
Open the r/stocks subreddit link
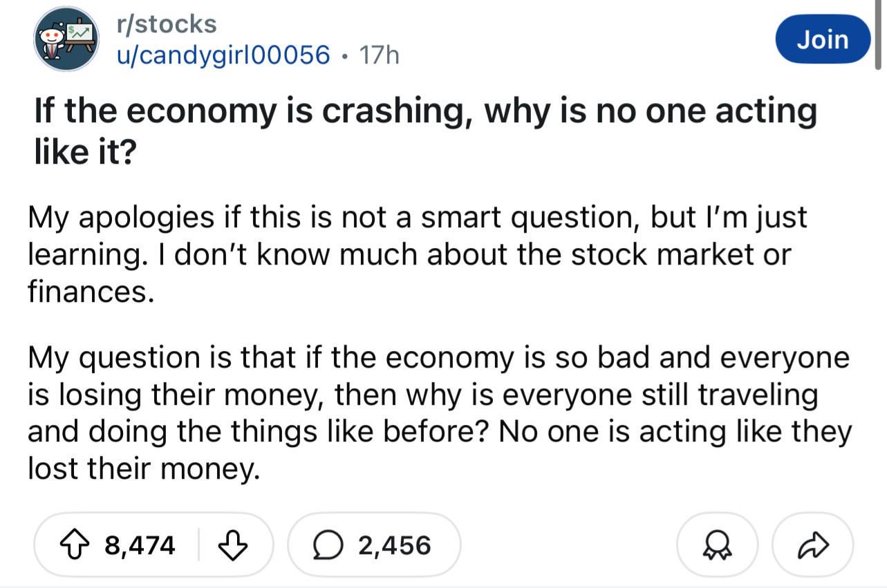tap(167, 24)
